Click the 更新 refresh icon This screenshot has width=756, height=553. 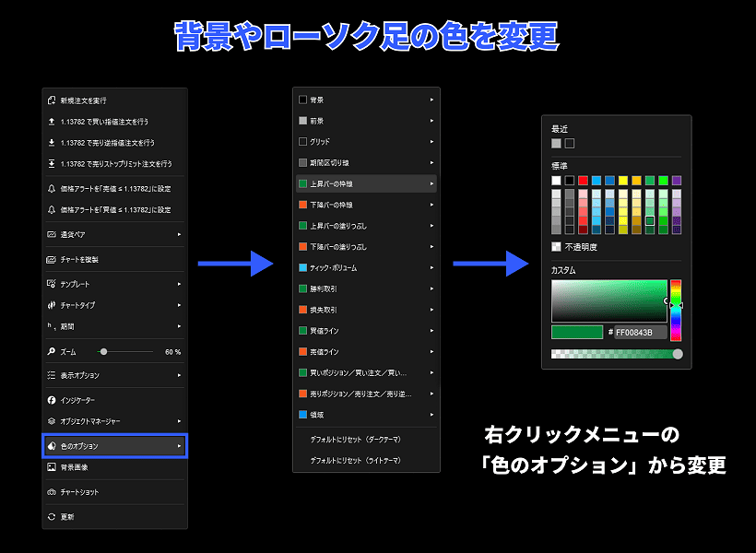click(52, 516)
